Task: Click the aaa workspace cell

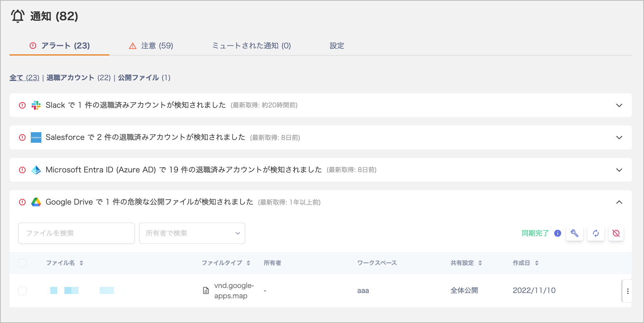Action: [363, 290]
